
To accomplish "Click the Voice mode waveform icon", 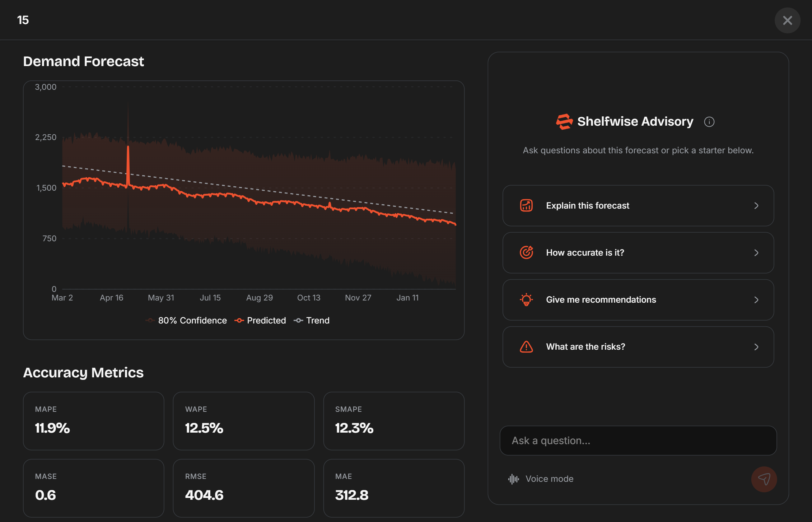I will pos(513,479).
